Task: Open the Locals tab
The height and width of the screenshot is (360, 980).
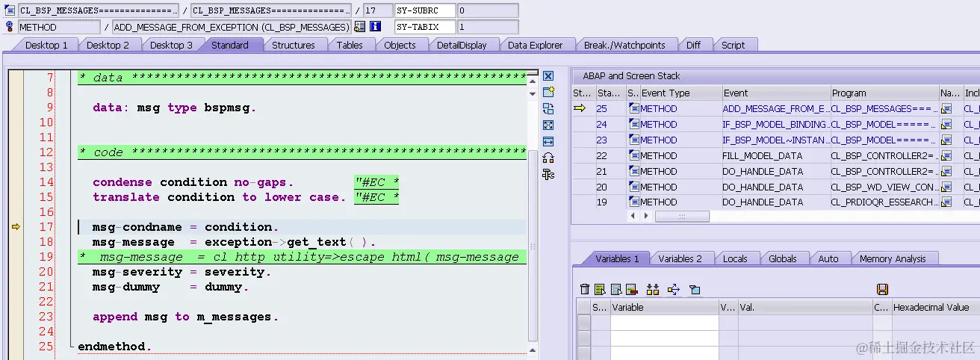Action: point(735,258)
